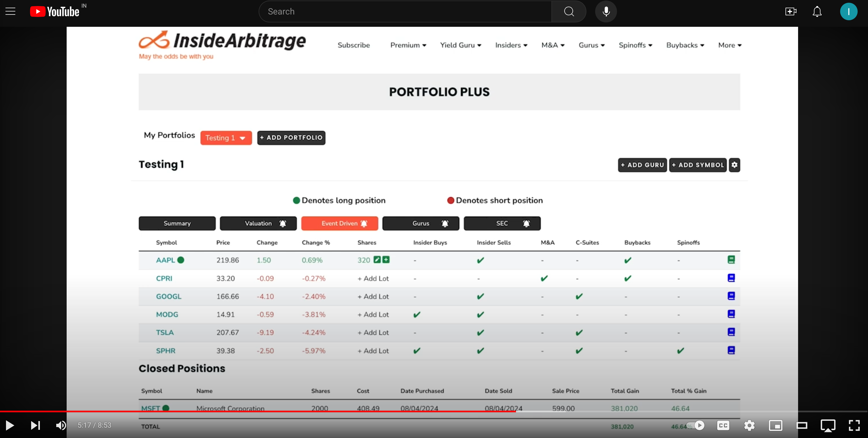The height and width of the screenshot is (438, 868).
Task: Mute the video volume
Action: point(61,425)
